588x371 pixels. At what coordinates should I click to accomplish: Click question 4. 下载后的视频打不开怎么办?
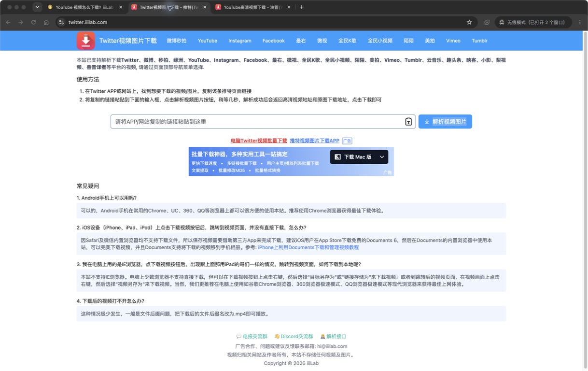click(111, 301)
